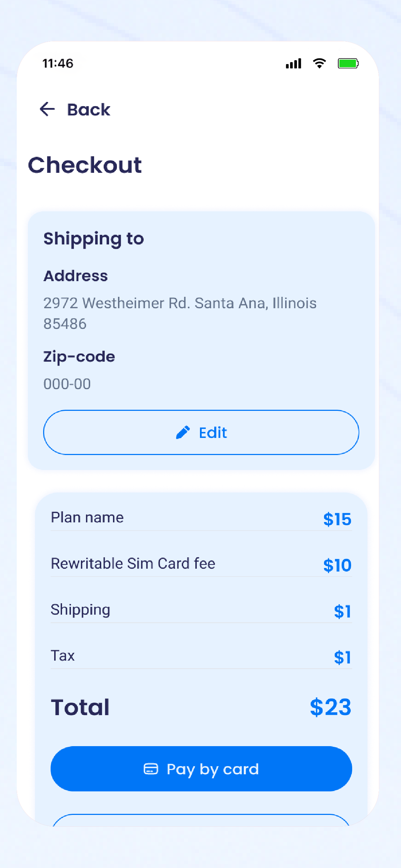Tap the Checkout page heading
Viewport: 401px width, 868px height.
tap(85, 165)
